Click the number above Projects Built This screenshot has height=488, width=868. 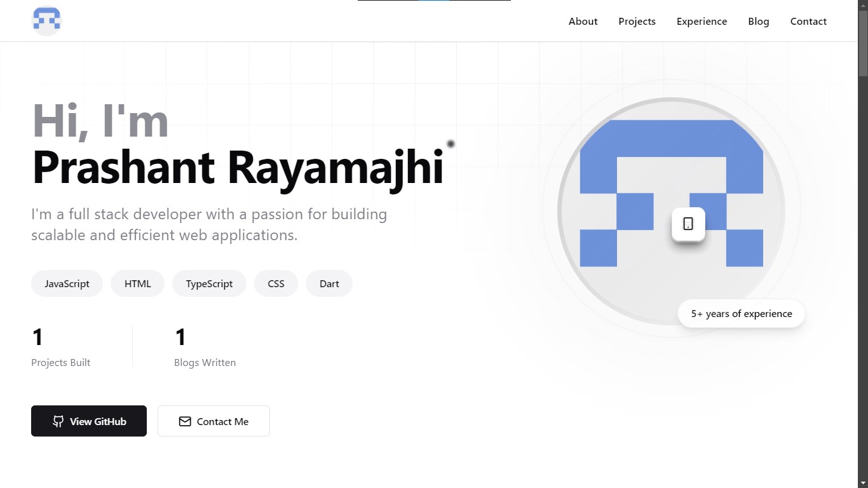37,337
